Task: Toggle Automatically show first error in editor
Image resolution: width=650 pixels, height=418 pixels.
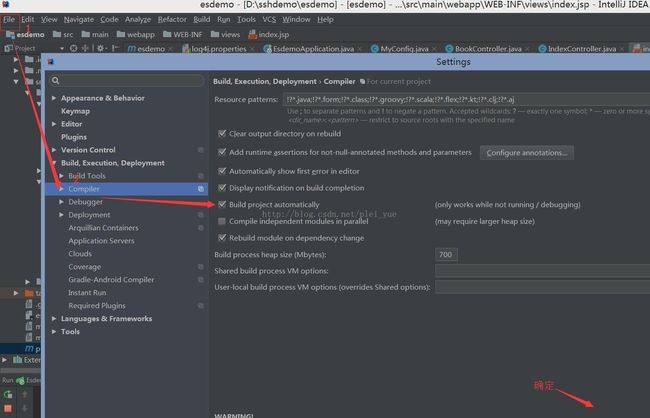Action: click(222, 171)
